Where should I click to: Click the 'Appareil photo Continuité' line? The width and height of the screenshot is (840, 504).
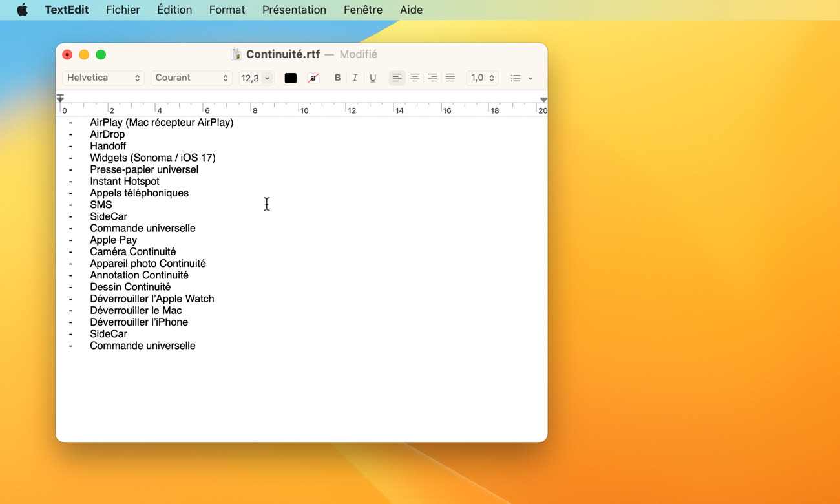(148, 263)
